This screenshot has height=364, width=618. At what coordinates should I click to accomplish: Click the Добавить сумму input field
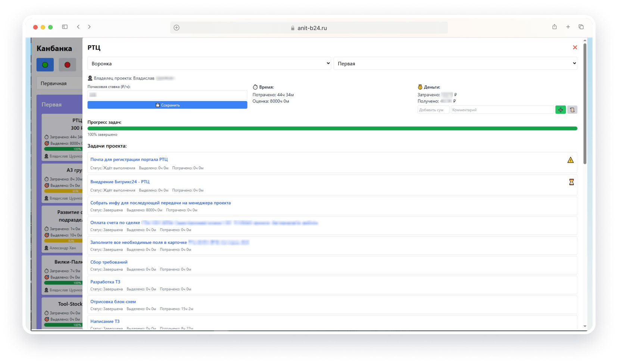433,110
